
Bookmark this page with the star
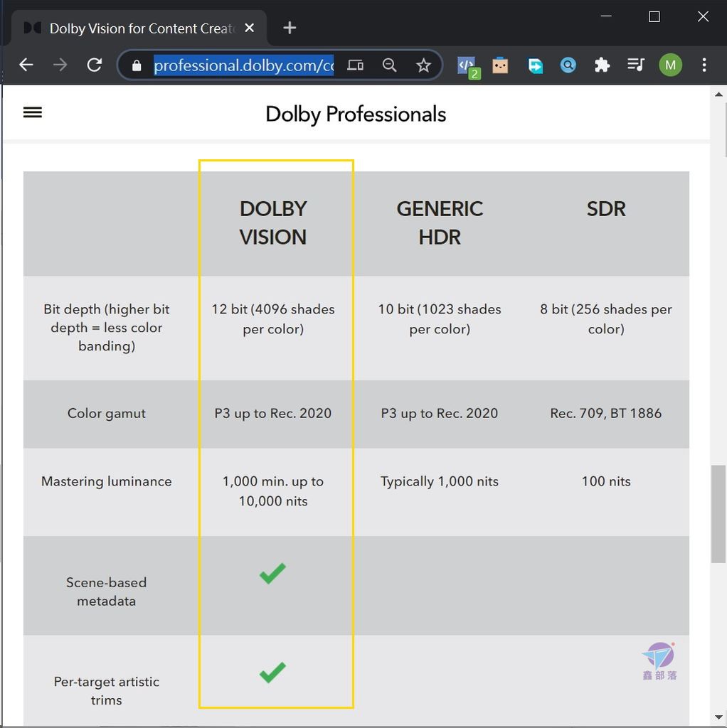point(423,65)
